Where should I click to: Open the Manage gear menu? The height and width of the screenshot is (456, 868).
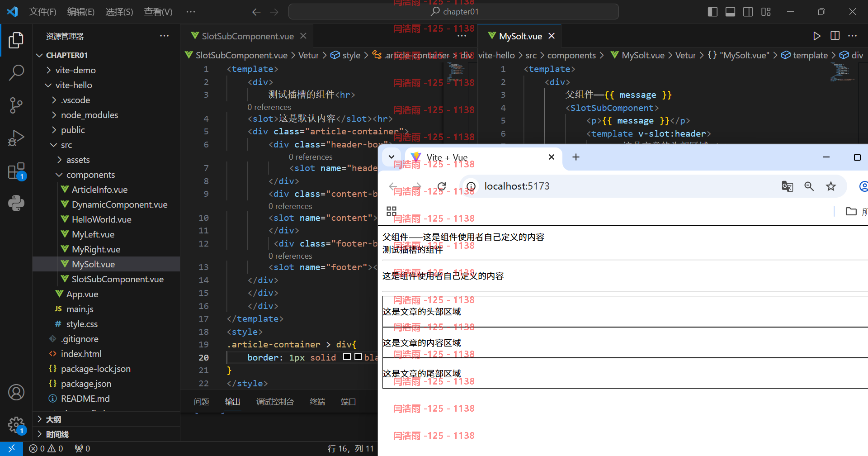point(16,425)
